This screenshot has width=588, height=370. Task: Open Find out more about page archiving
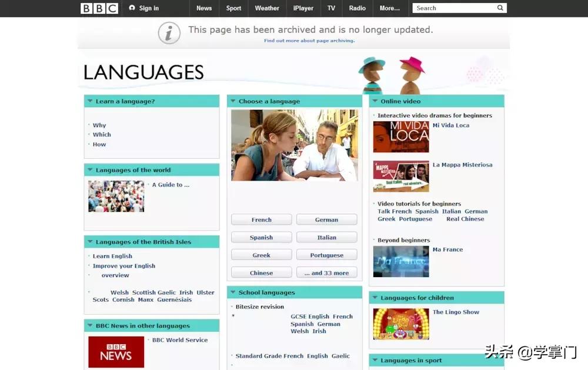pyautogui.click(x=309, y=41)
